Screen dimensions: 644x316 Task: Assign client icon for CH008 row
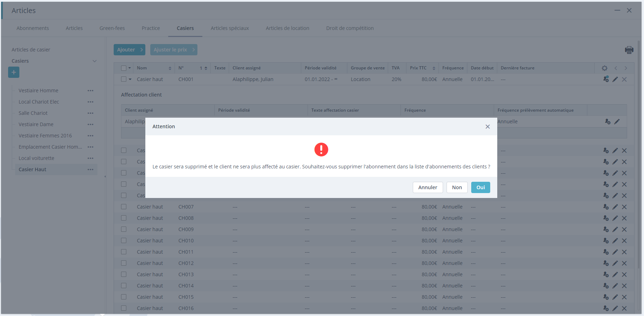click(x=606, y=218)
